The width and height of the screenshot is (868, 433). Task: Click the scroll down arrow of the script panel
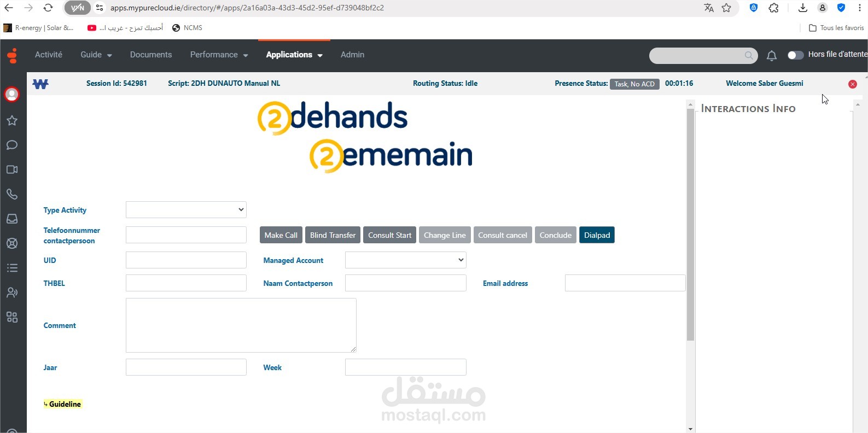pyautogui.click(x=690, y=429)
